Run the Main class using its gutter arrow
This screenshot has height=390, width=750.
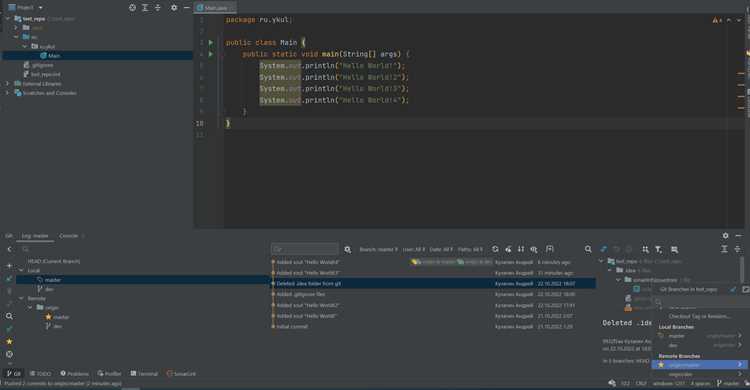click(210, 43)
